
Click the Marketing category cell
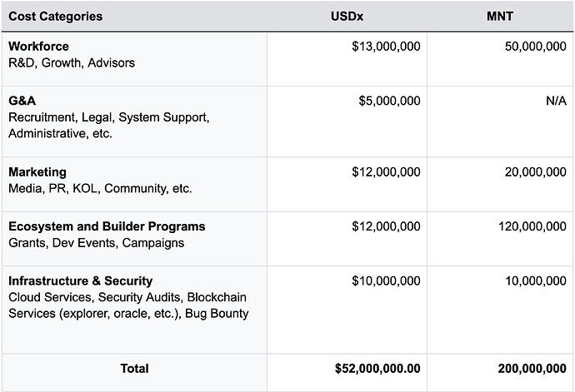point(100,180)
